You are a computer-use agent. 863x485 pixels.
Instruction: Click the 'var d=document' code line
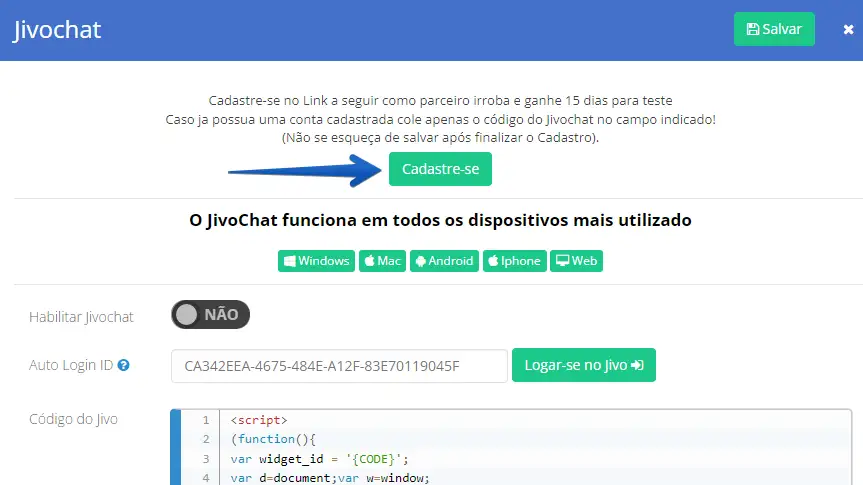point(330,478)
